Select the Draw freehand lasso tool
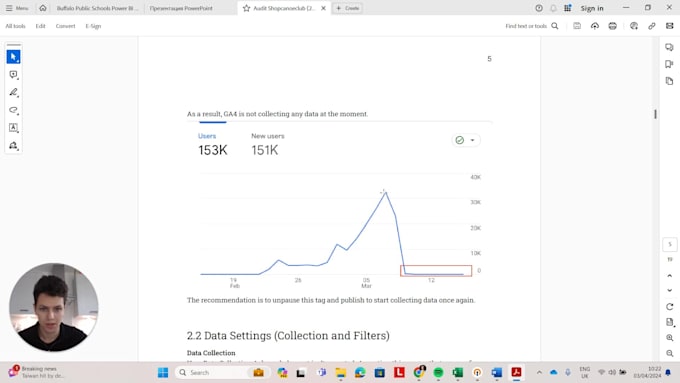 (13, 110)
